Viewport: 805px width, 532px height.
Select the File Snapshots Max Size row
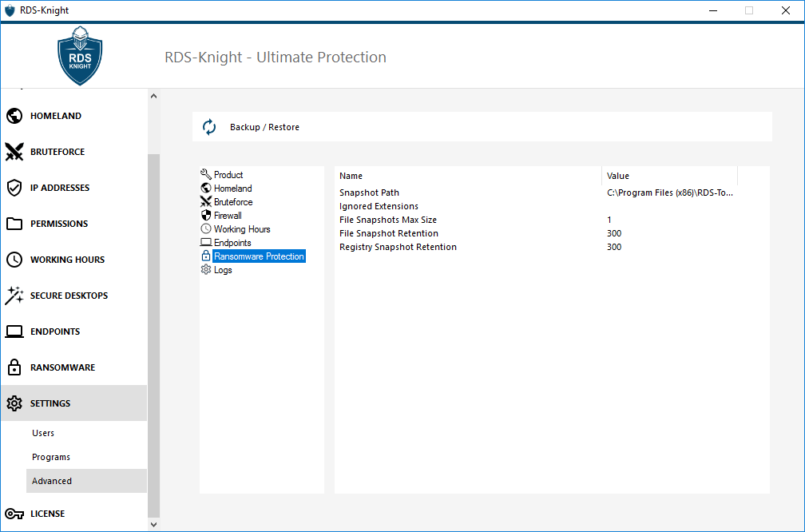click(x=536, y=220)
